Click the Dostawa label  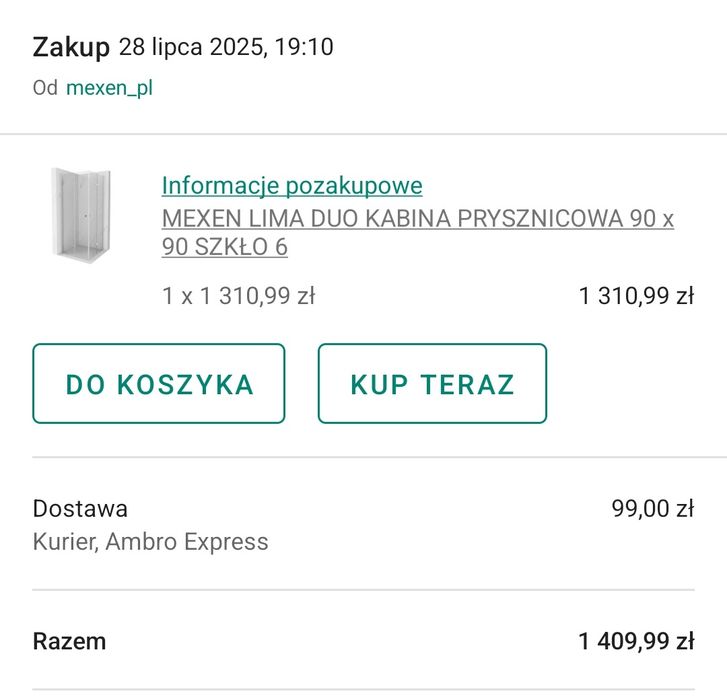point(80,508)
